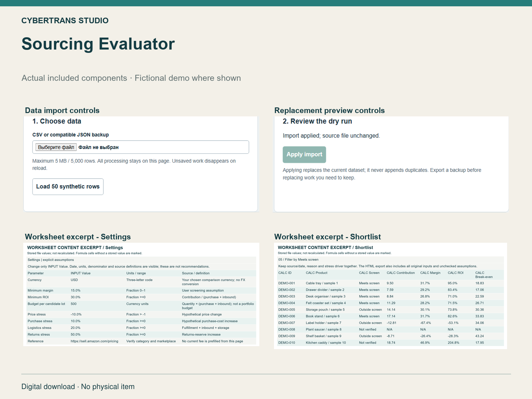Click the Settings | explicit assumptions row

pos(141,260)
